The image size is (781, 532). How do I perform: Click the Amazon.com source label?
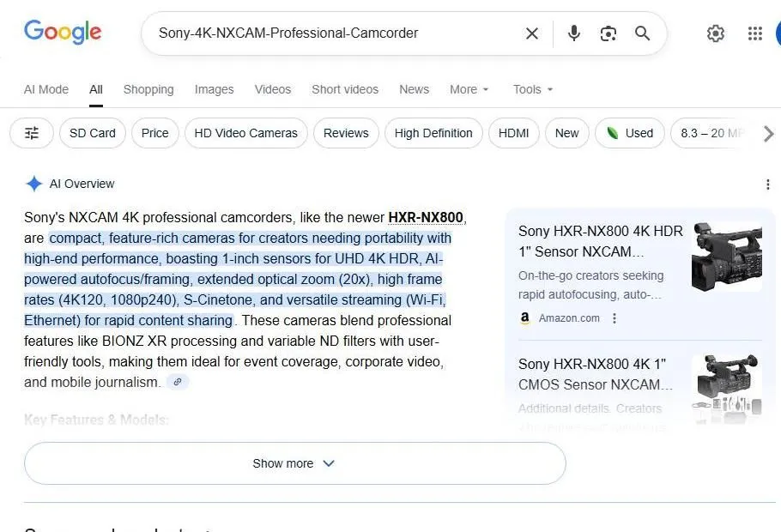click(569, 317)
